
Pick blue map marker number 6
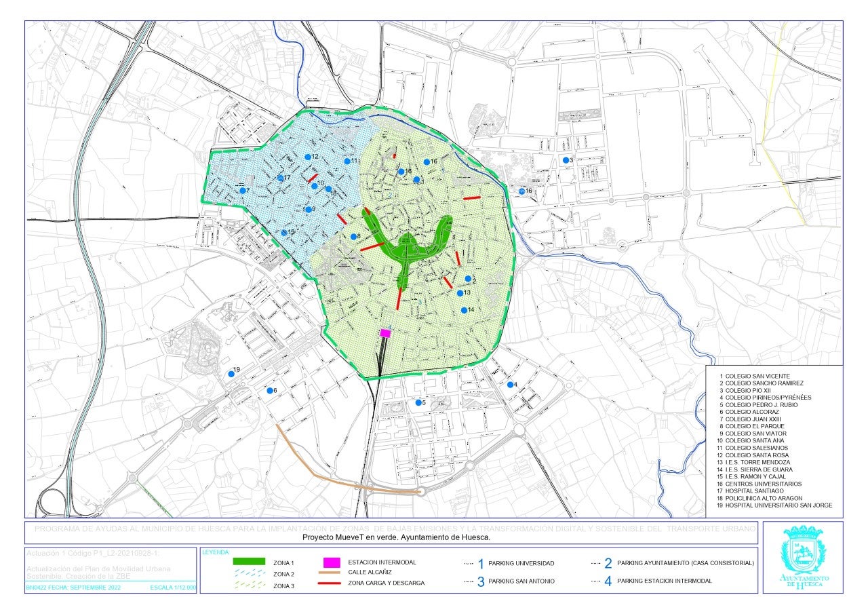pos(269,390)
